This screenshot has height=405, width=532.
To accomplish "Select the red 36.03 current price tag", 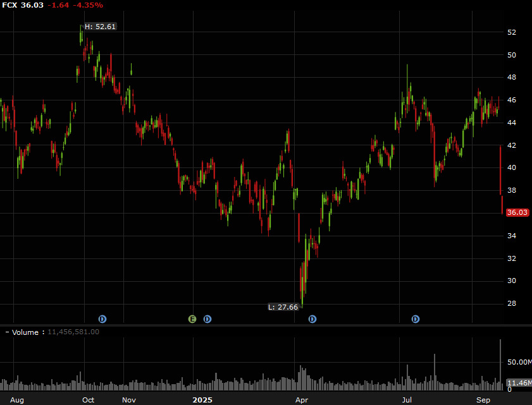I will pos(517,213).
